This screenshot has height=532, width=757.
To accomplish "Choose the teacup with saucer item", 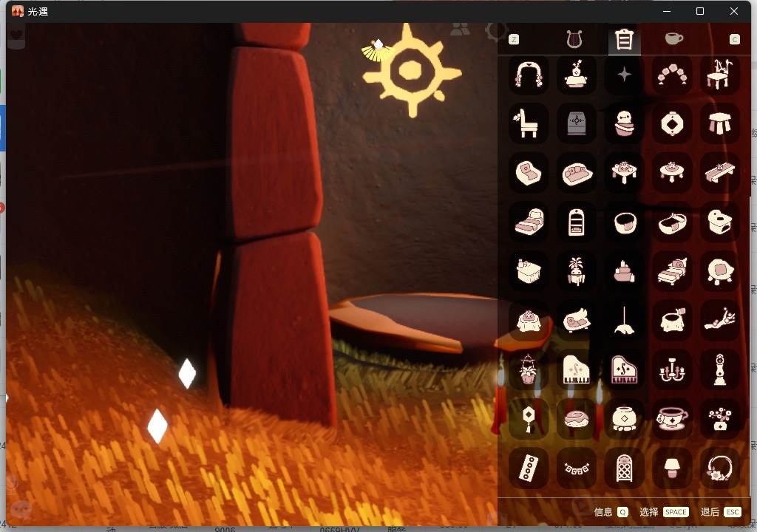I will point(671,419).
